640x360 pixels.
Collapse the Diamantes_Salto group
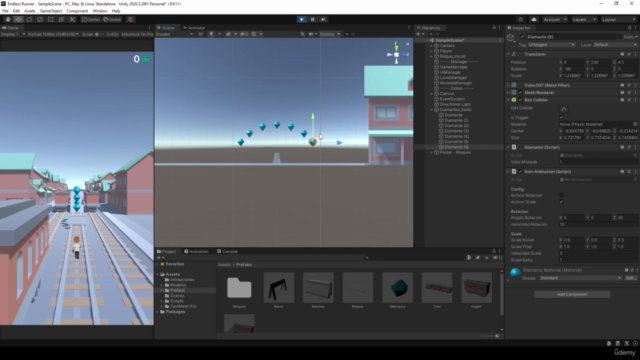tap(431, 109)
